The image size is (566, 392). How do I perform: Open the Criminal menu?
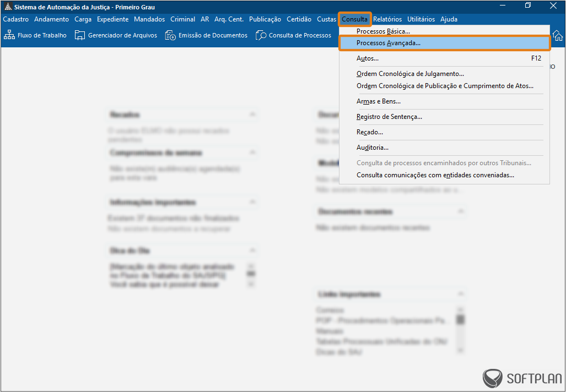click(x=182, y=19)
